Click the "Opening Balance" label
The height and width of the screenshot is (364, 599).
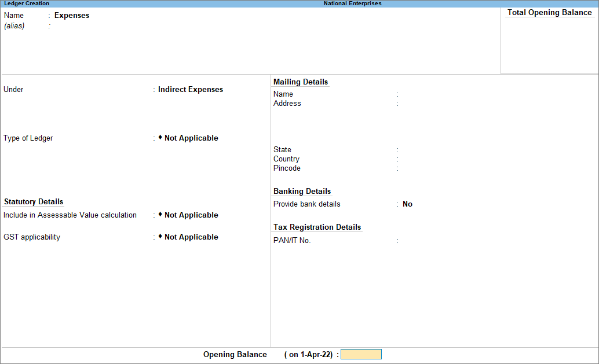[x=235, y=355]
